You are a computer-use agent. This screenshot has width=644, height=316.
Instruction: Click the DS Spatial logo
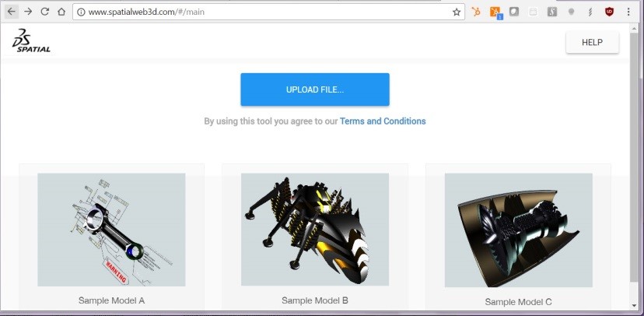click(x=31, y=42)
